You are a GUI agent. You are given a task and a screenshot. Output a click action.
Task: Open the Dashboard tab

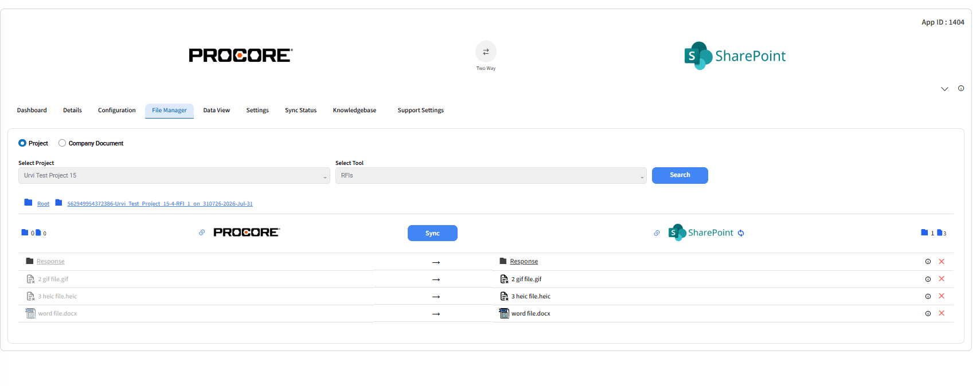pos(32,111)
